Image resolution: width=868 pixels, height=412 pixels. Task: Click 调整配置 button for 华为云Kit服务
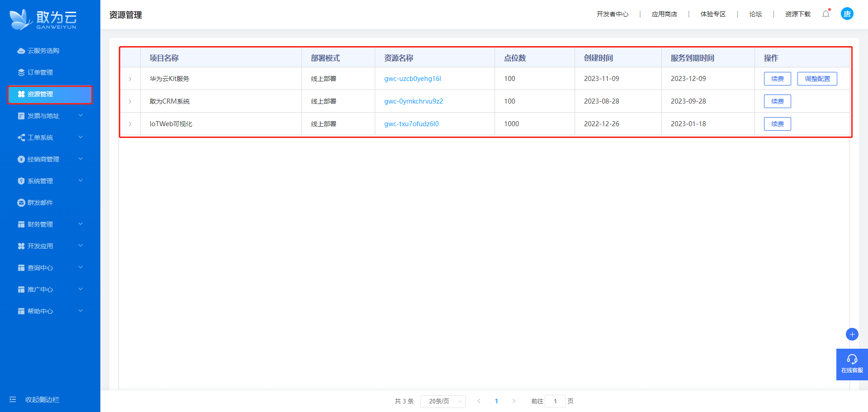pyautogui.click(x=817, y=79)
